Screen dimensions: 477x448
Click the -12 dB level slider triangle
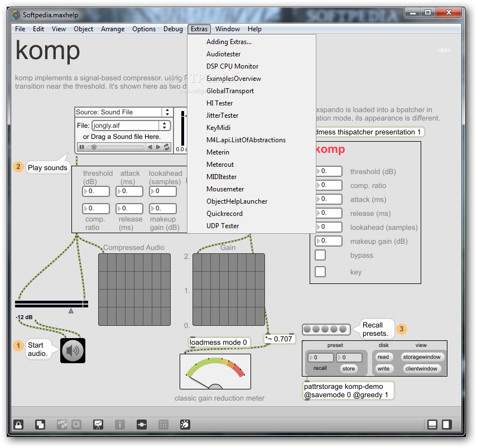point(71,311)
